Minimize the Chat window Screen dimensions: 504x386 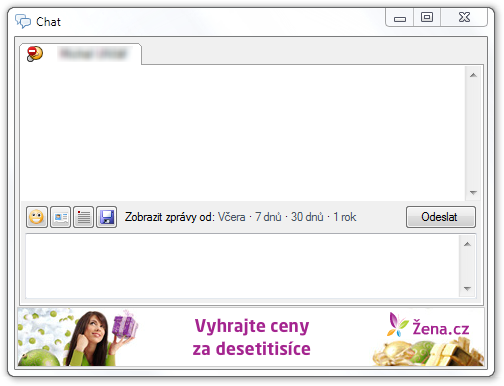[x=400, y=18]
